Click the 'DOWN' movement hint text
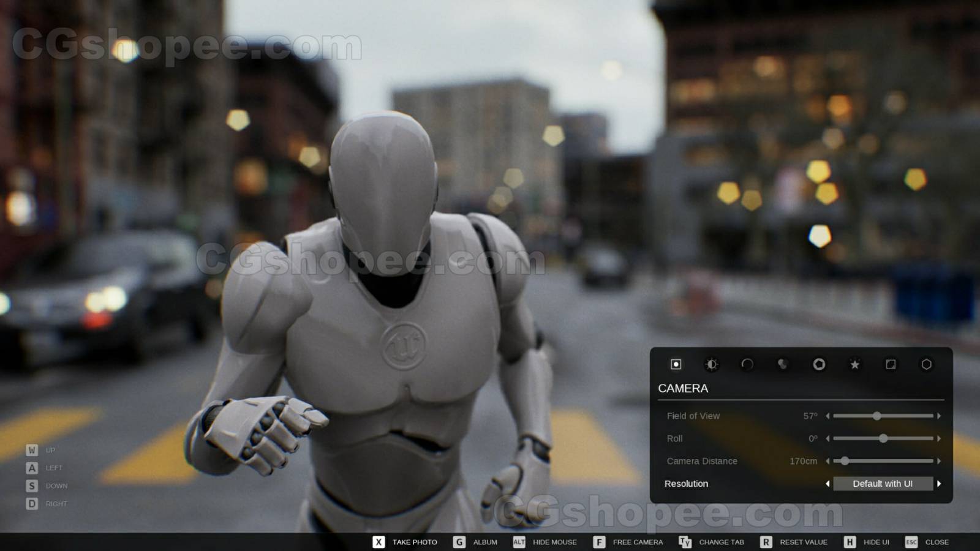Screen dimensions: 980x551 pyautogui.click(x=56, y=485)
